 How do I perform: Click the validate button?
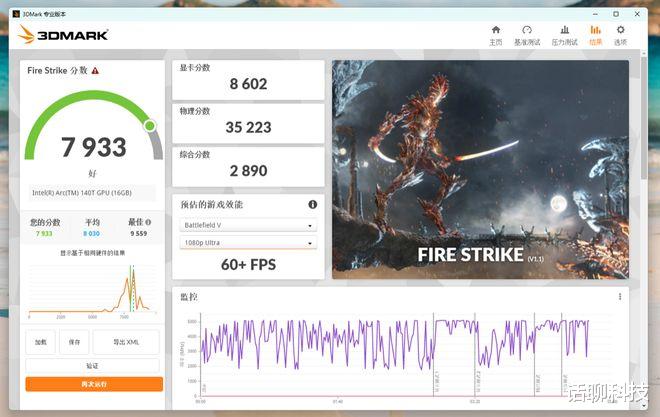tap(93, 366)
